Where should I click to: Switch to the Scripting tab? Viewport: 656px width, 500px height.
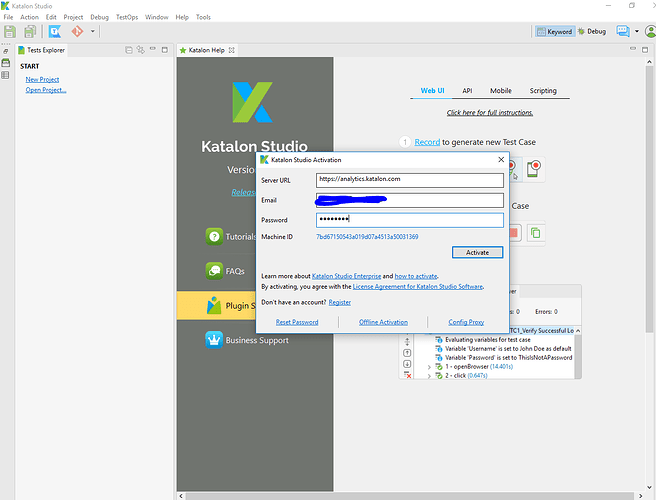(543, 91)
